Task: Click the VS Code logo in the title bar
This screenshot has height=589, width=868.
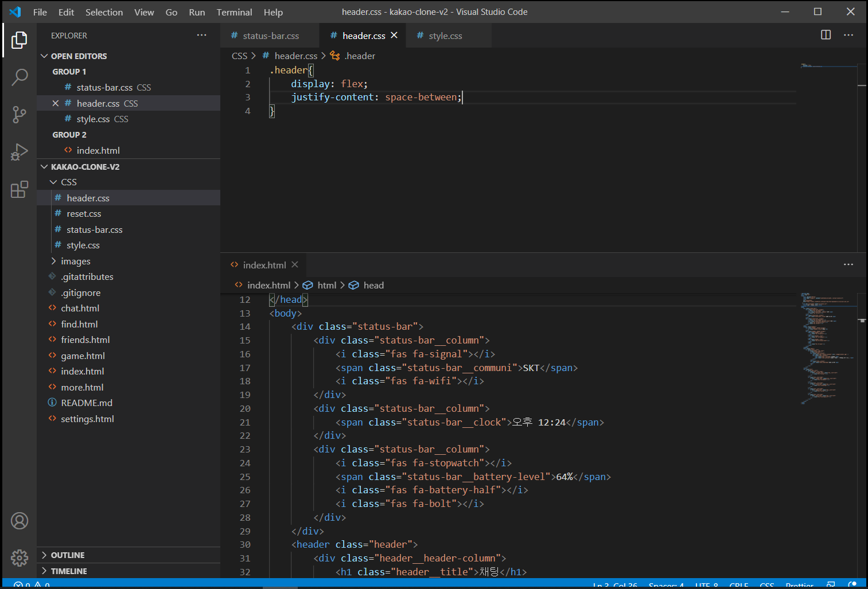Action: click(x=15, y=12)
